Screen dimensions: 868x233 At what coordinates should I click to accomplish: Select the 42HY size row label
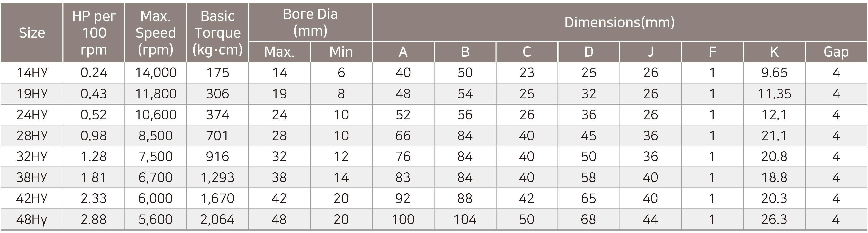32,198
